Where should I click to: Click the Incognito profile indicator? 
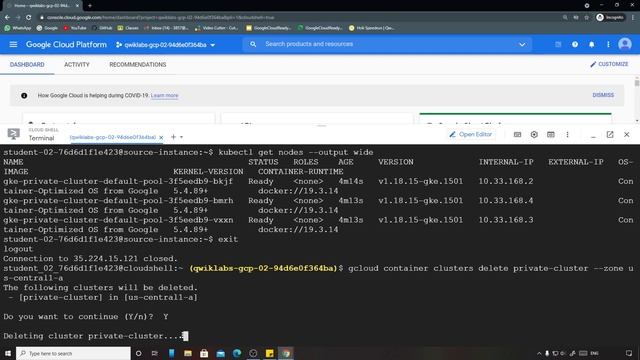pos(610,18)
